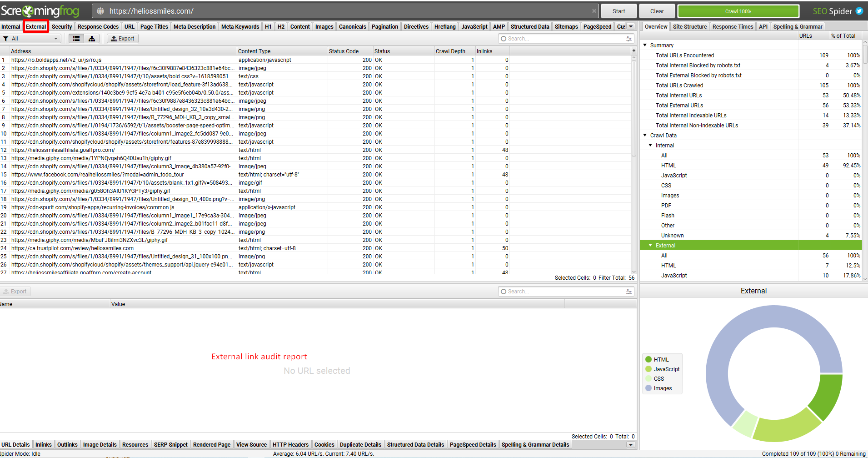Open the Rendered Page tab
Screen dimensions: 868x458
click(x=212, y=445)
